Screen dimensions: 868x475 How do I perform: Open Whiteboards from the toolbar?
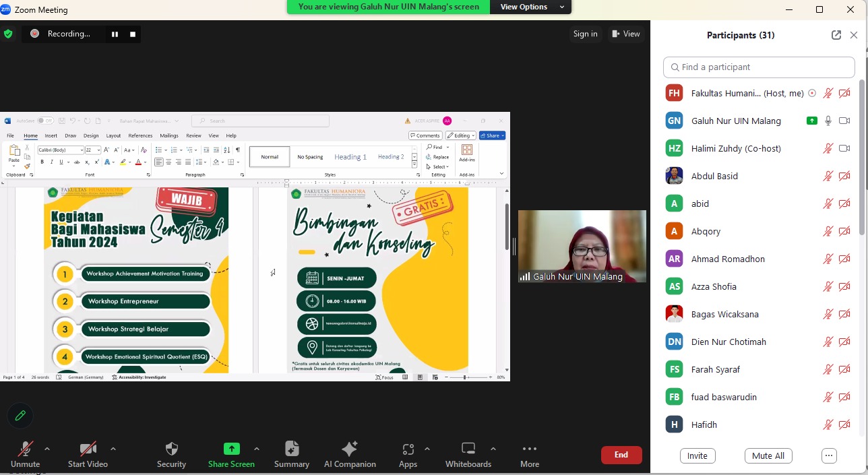click(468, 449)
